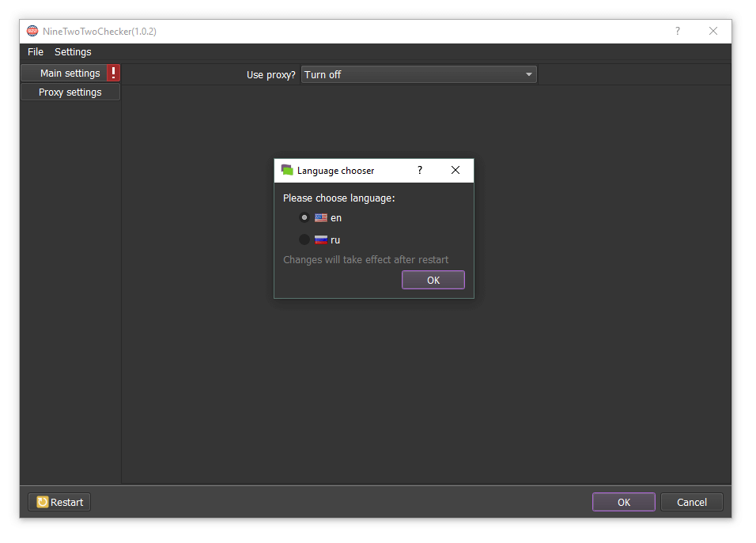Open the Use proxy dropdown
The height and width of the screenshot is (543, 756).
coord(411,74)
